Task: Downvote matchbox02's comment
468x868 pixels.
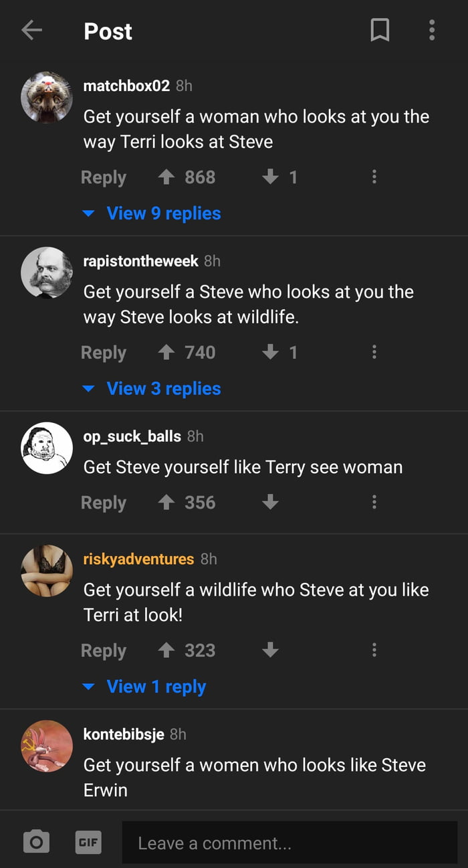Action: tap(270, 177)
